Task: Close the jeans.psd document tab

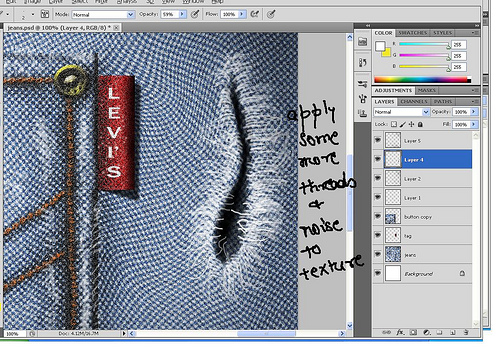Action: point(116,28)
